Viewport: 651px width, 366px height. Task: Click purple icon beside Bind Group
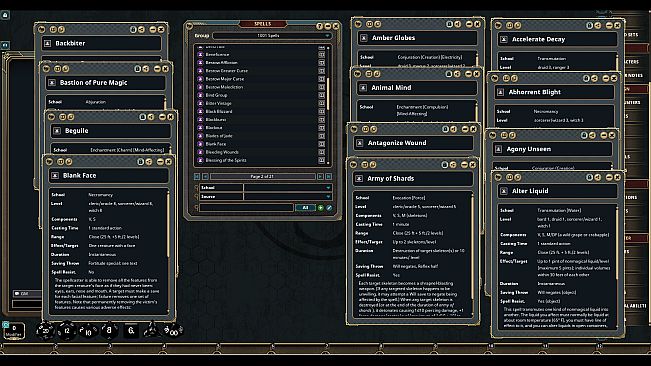click(x=200, y=95)
